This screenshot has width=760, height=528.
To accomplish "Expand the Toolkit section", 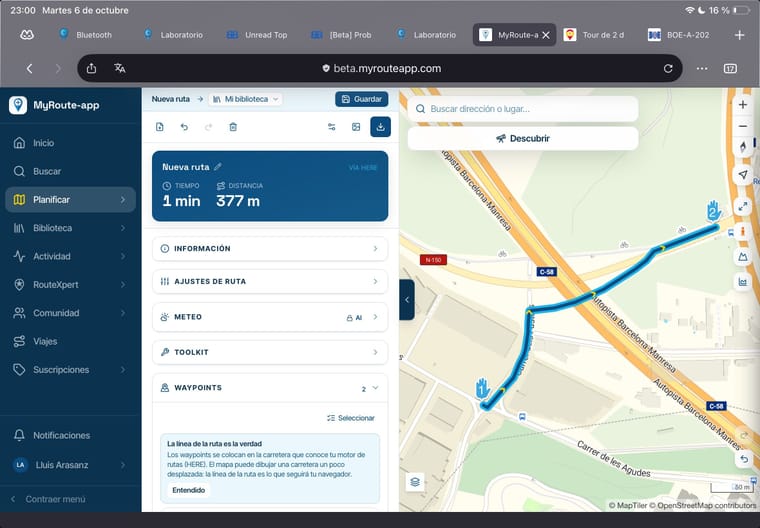I will (x=270, y=352).
